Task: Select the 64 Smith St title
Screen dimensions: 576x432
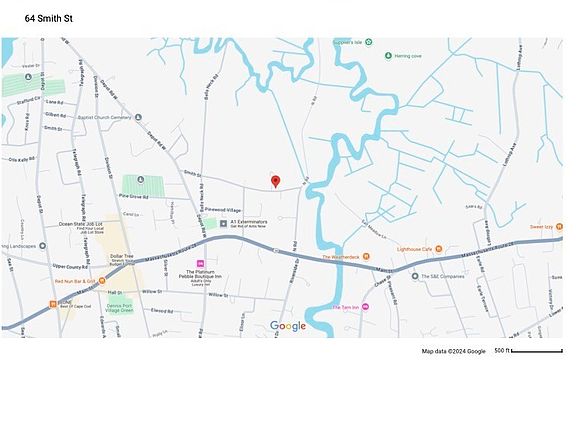Action: click(48, 19)
